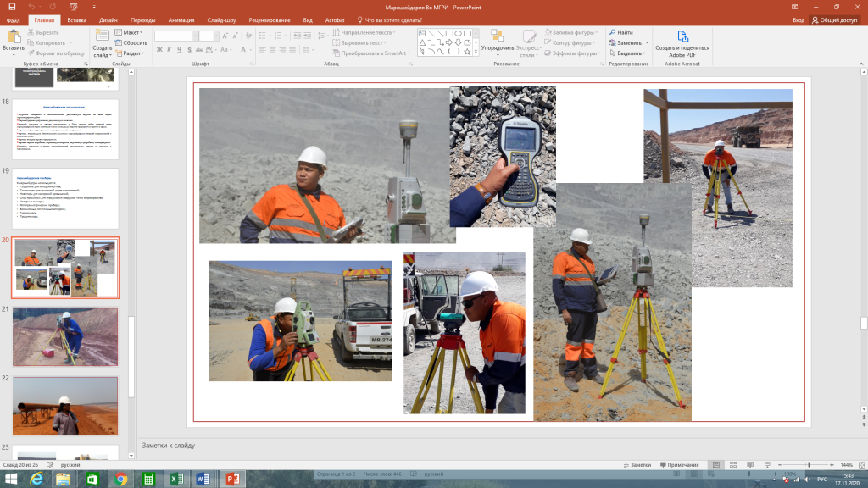This screenshot has height=488, width=868.
Task: Click Fit slide to window icon
Action: [862, 465]
